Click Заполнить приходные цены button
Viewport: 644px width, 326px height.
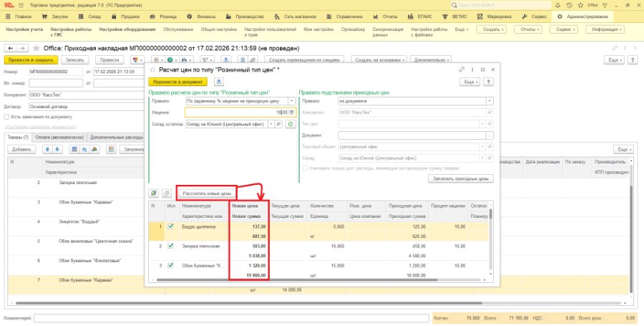coord(461,178)
